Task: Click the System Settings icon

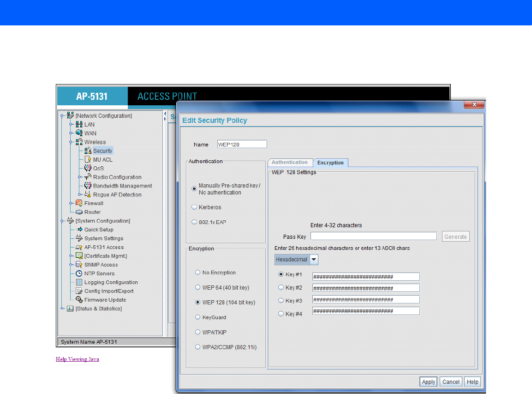Action: 79,238
